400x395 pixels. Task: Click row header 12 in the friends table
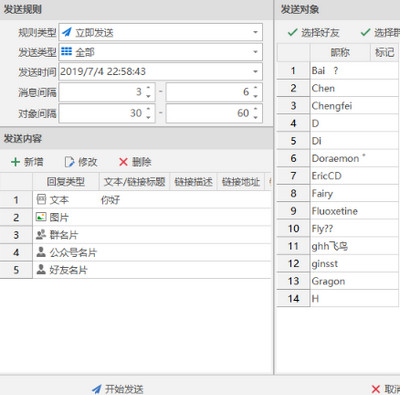(x=293, y=264)
